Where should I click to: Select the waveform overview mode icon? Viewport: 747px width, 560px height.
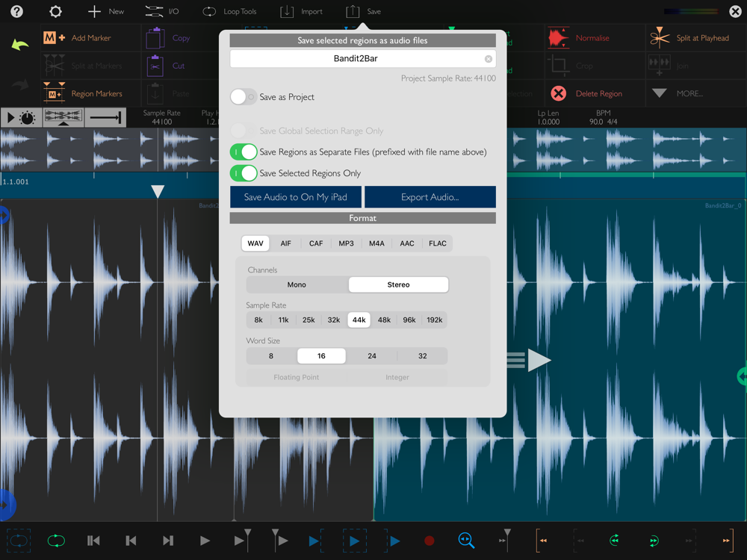tap(63, 118)
